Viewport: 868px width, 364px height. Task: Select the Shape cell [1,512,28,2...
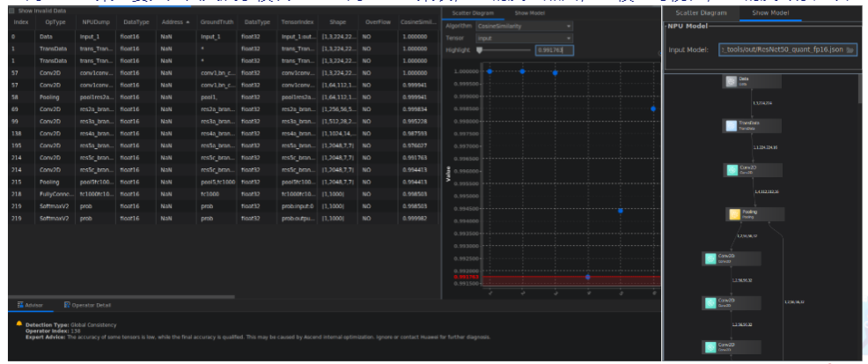339,122
